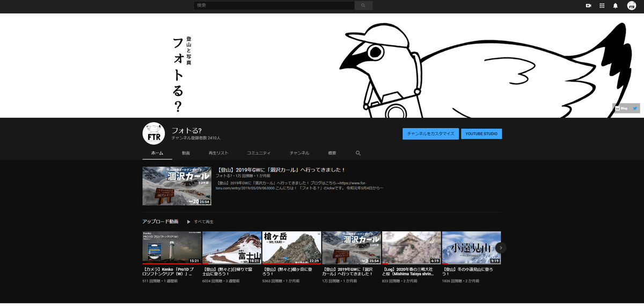The width and height of the screenshot is (644, 306).
Task: Click the 511 回視聴・1 週間前 stats
Action: tap(160, 281)
